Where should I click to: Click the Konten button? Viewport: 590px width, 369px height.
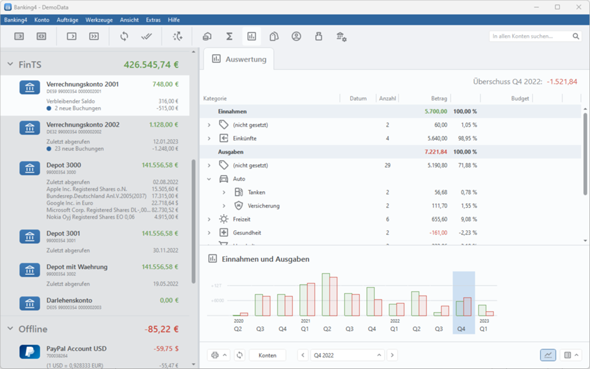coord(268,355)
